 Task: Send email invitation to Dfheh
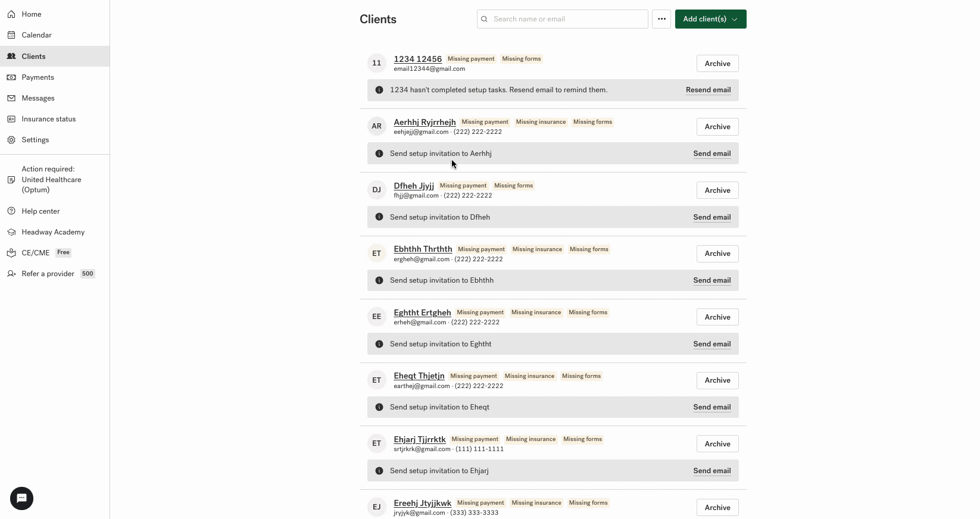[x=712, y=217]
